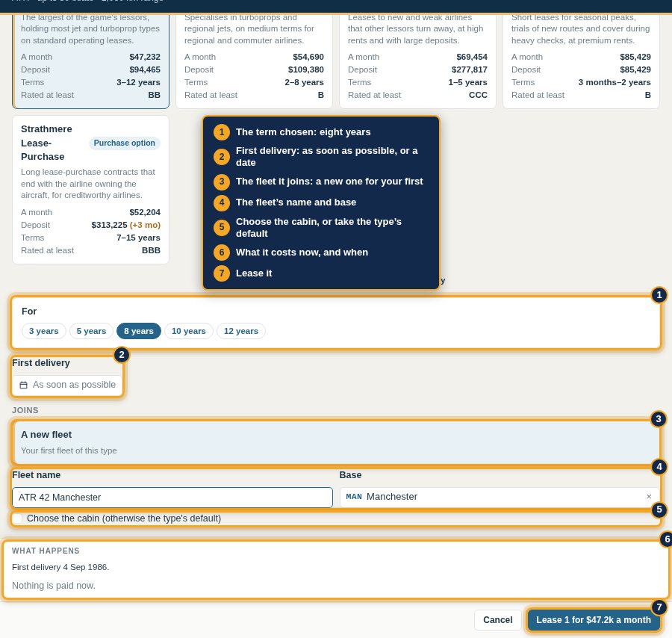Click the WHAT HAPPENS heading

(x=46, y=551)
